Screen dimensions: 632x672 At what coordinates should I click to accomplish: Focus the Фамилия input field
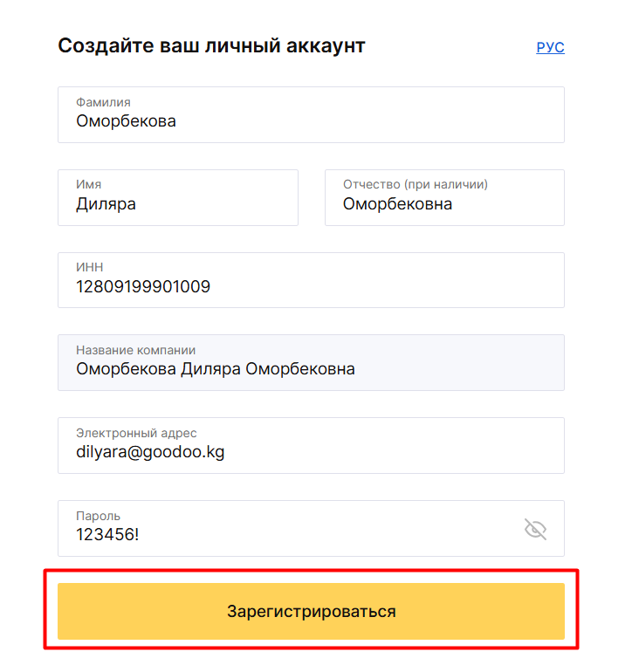tap(311, 115)
